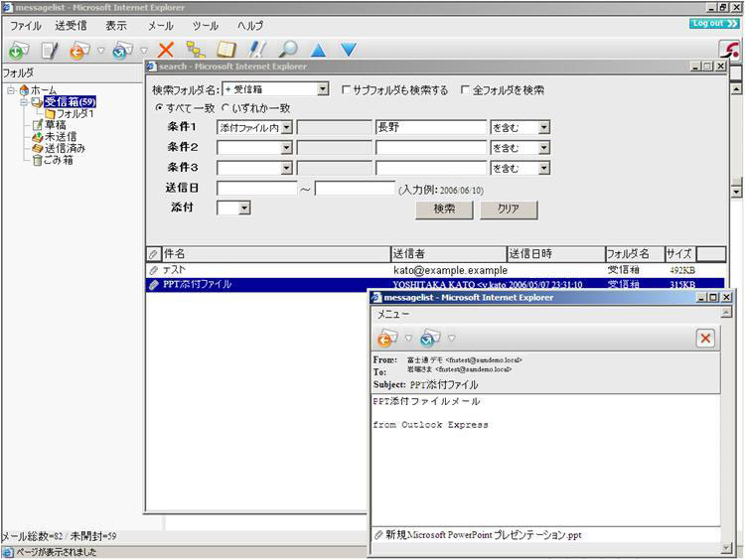This screenshot has height=560, width=745.
Task: Click the red logo icon under Log out
Action: [x=729, y=49]
